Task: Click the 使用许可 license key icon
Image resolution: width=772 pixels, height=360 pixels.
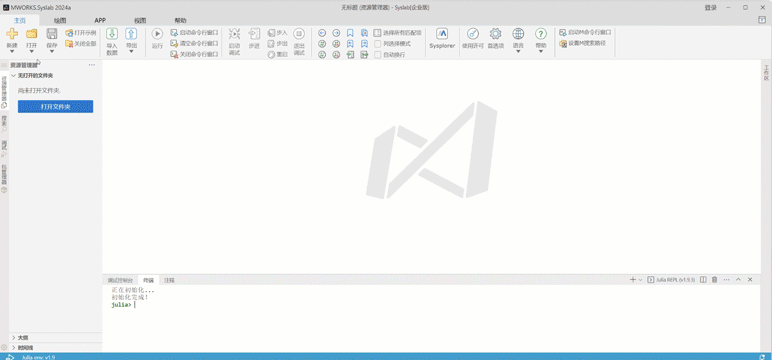Action: (473, 33)
